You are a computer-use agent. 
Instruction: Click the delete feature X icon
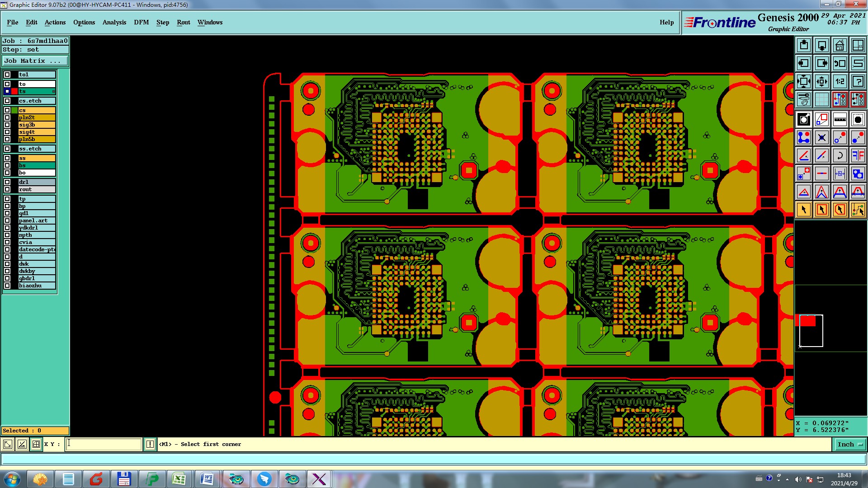coord(822,137)
